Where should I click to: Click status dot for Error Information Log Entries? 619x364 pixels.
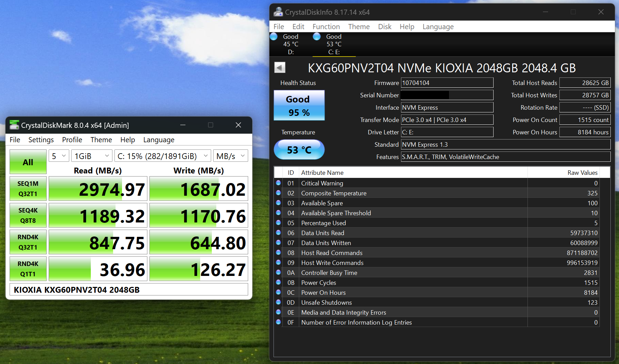click(x=278, y=322)
